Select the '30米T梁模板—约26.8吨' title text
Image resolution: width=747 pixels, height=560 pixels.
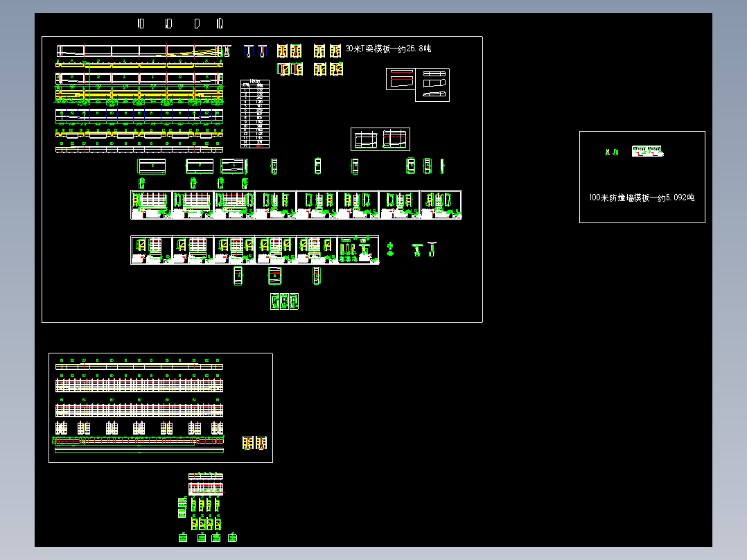pos(388,49)
